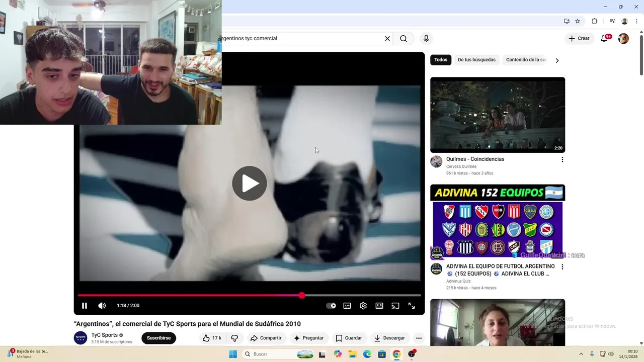644x362 pixels.
Task: Open YouTube notifications bell
Action: click(x=605, y=38)
